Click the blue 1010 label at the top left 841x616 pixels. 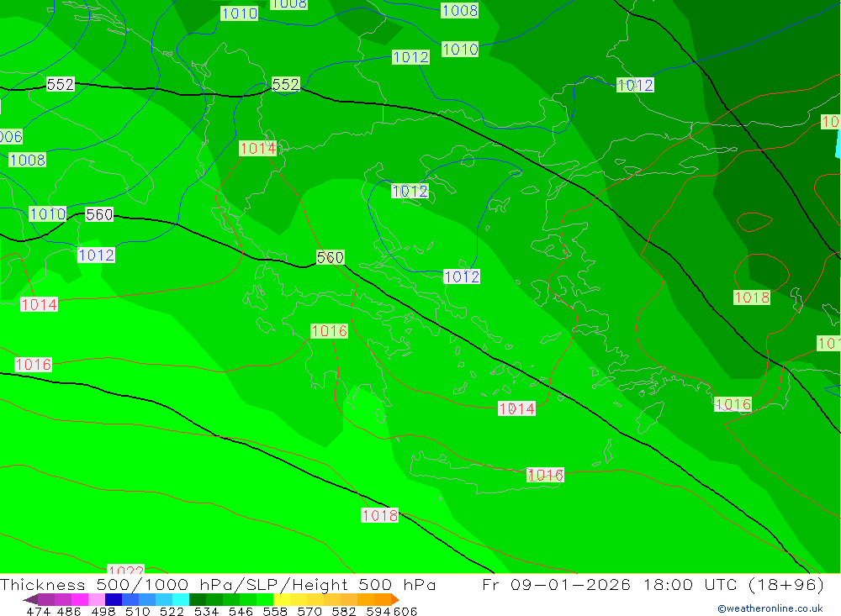point(239,13)
